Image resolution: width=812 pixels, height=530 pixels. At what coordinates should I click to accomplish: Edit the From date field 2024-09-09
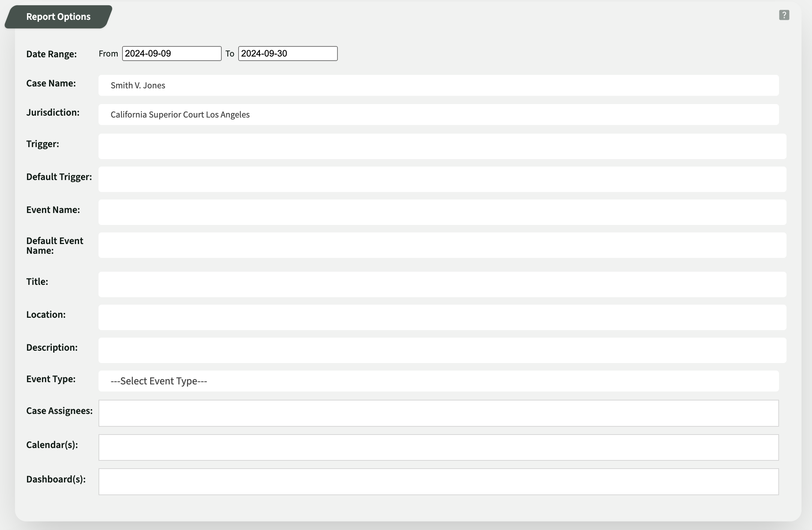coord(172,54)
